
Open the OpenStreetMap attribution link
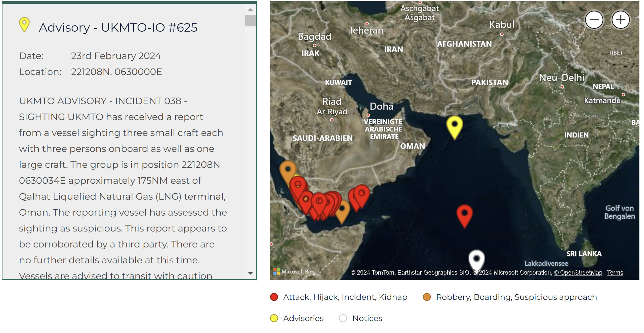click(578, 272)
